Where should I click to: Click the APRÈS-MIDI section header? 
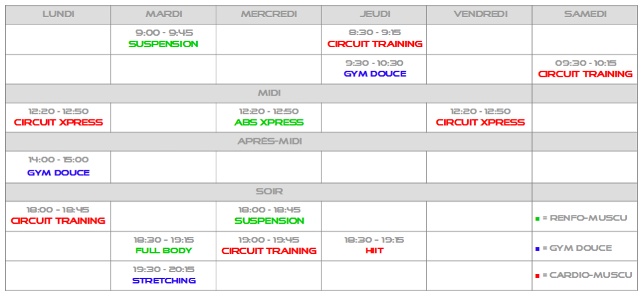(x=269, y=141)
